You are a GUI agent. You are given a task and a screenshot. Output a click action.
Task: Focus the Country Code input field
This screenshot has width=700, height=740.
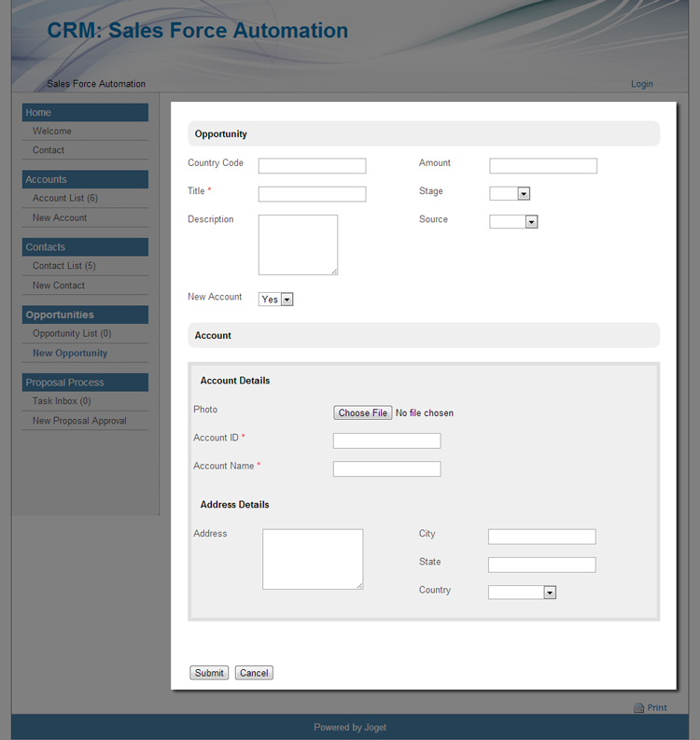click(312, 166)
